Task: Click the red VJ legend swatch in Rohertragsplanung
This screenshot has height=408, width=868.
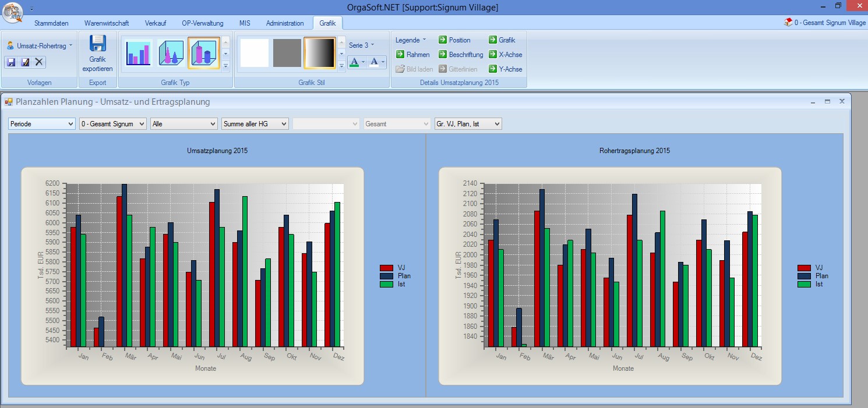Action: [805, 267]
